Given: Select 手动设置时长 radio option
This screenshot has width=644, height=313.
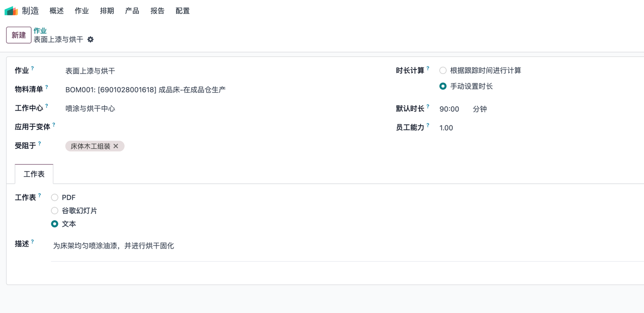Looking at the screenshot, I should point(443,86).
